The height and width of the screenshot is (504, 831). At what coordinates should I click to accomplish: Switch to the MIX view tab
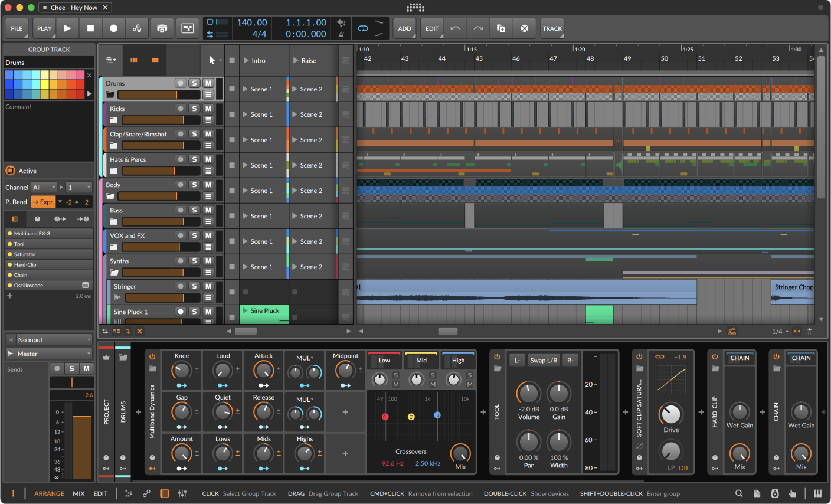78,494
